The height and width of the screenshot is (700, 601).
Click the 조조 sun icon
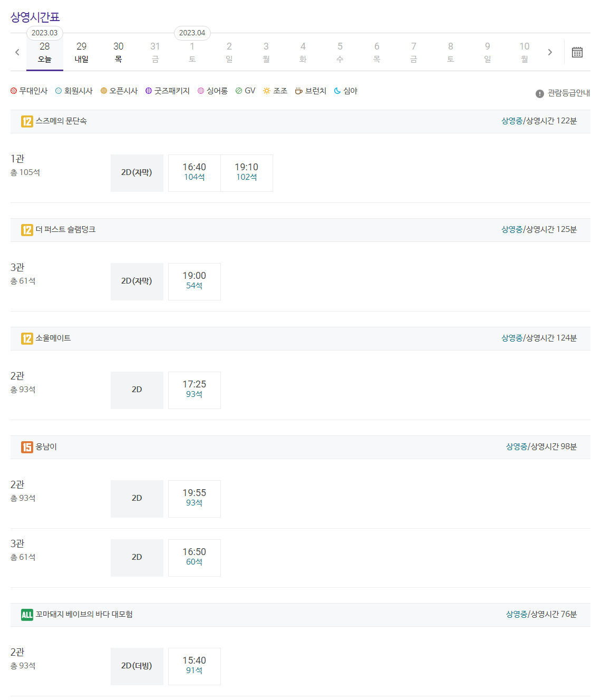tap(267, 91)
